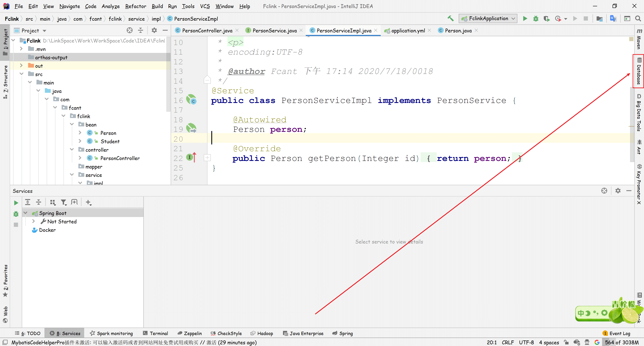Expand the Not Started node
Viewport: 644px width, 346px height.
pos(34,221)
